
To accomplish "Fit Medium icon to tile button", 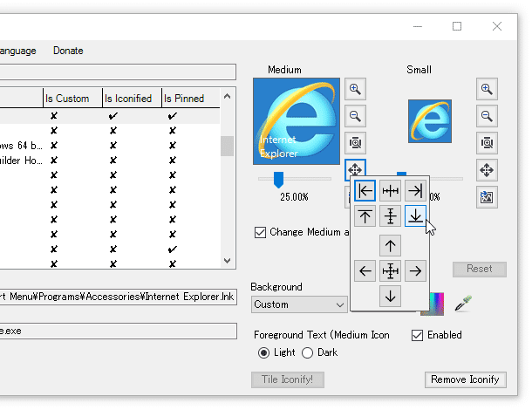I will coord(355,143).
